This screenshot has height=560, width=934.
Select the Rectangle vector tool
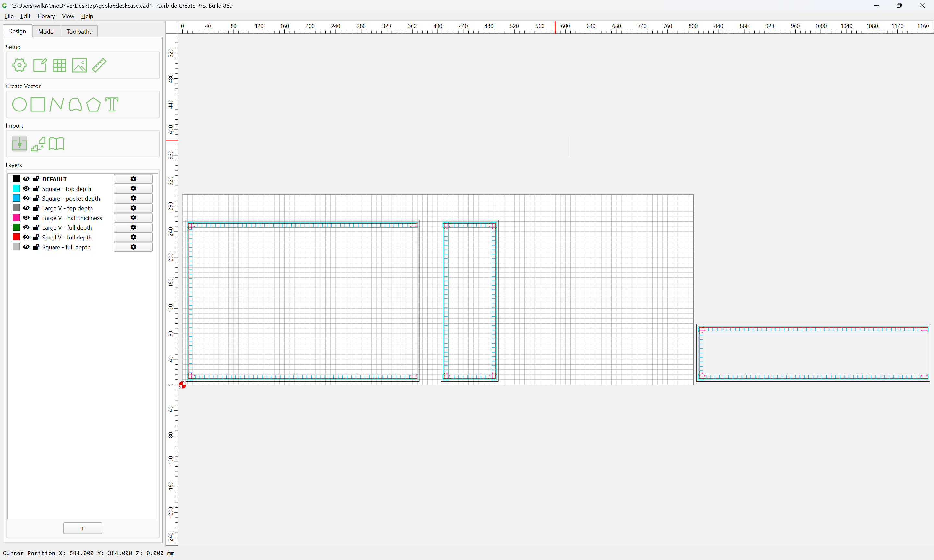click(x=38, y=104)
